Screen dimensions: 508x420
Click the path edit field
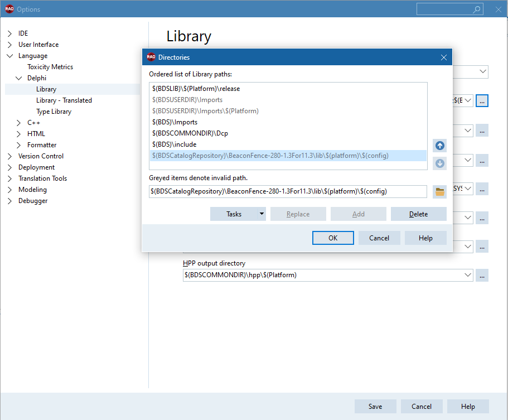click(288, 191)
